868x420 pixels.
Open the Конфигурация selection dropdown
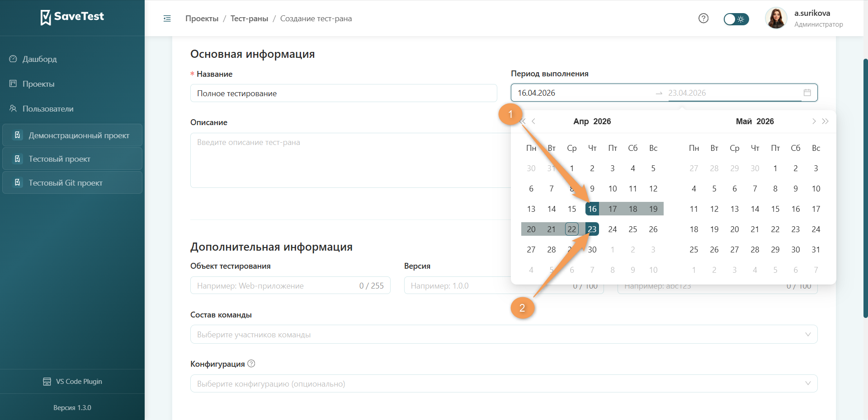click(x=504, y=383)
